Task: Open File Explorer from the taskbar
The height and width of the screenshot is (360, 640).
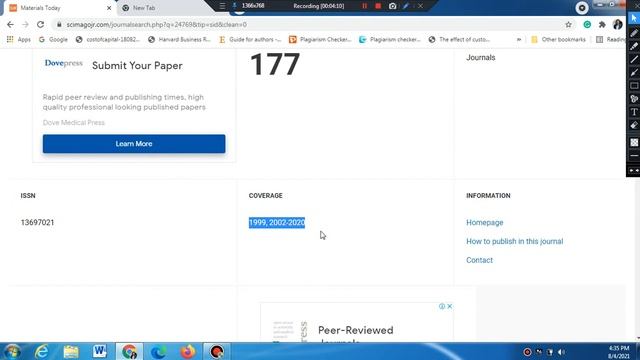Action: point(71,351)
